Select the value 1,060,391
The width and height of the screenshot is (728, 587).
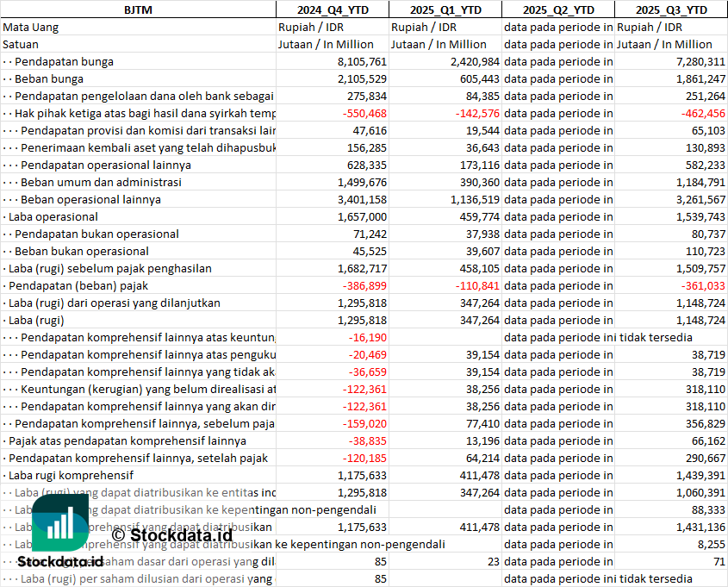coord(700,492)
